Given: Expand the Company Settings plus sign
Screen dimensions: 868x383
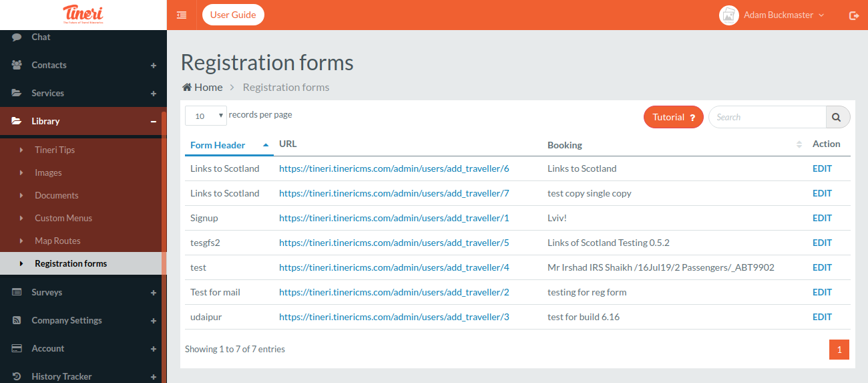Looking at the screenshot, I should click(x=154, y=321).
